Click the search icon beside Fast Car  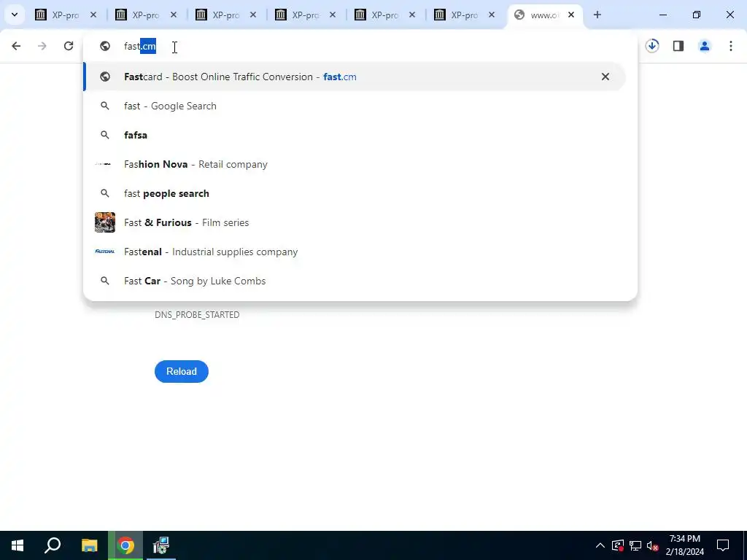pyautogui.click(x=105, y=281)
